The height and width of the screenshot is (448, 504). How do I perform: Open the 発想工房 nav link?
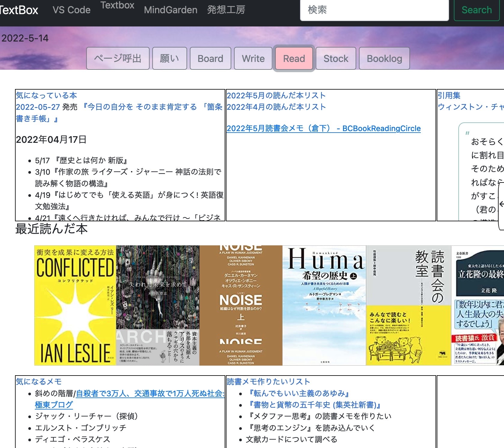(x=226, y=10)
